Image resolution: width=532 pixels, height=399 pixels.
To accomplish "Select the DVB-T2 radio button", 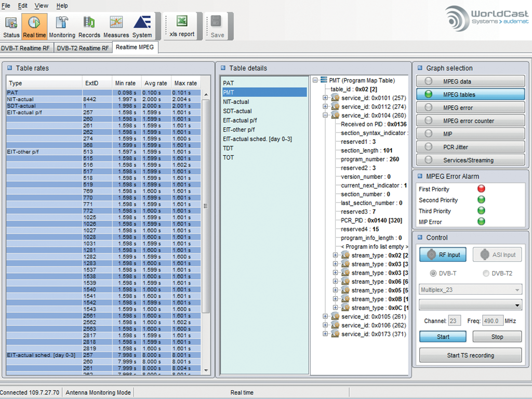I will pyautogui.click(x=486, y=273).
